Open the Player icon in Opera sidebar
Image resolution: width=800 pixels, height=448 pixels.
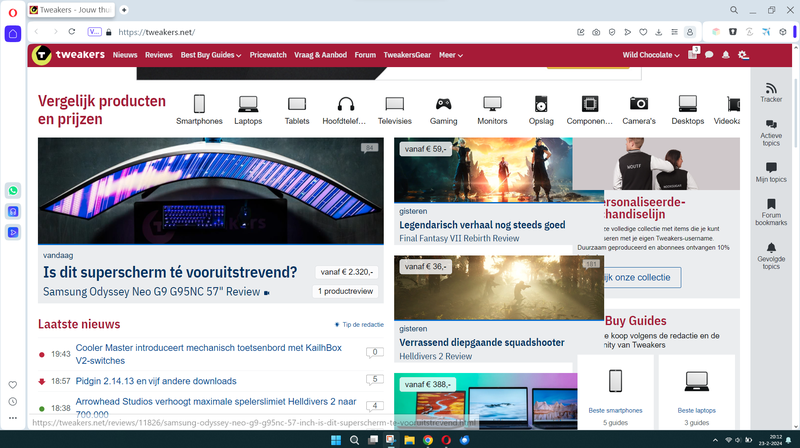(x=13, y=232)
